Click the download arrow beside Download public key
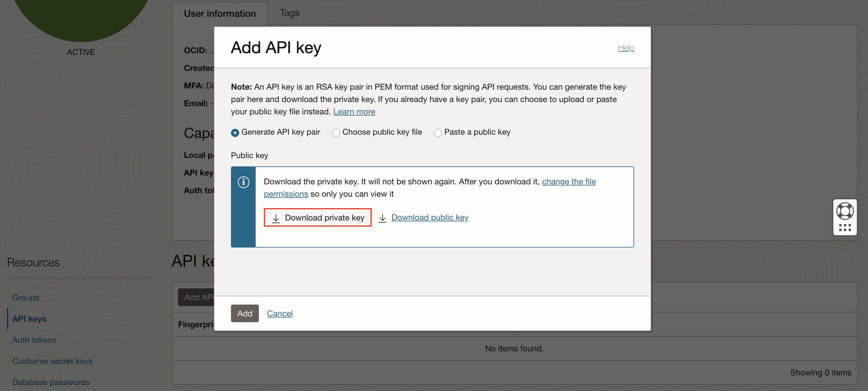 (383, 218)
